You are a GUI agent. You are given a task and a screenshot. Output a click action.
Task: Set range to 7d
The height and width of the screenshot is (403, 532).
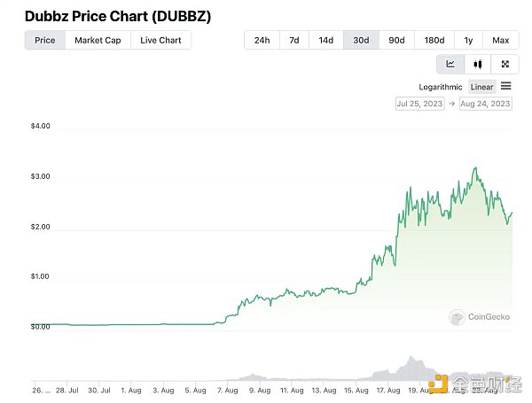point(293,40)
